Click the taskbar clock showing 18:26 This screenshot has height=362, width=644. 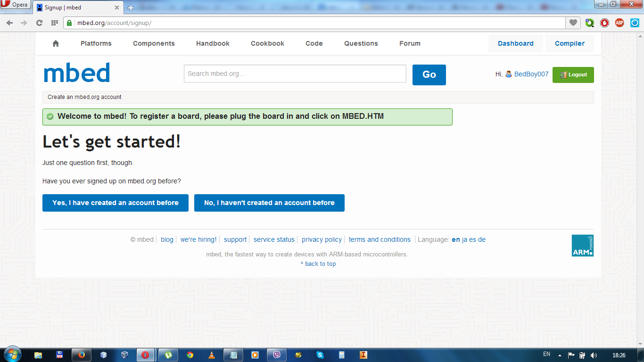pos(619,355)
